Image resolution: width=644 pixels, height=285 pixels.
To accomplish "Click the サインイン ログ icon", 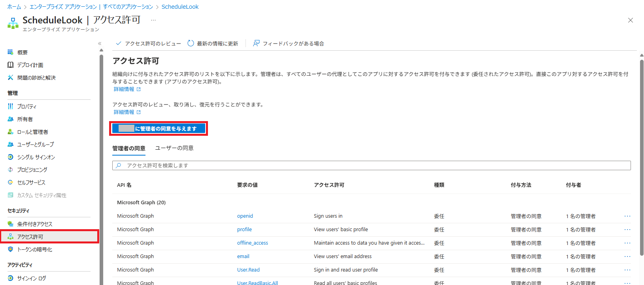I will pos(11,278).
